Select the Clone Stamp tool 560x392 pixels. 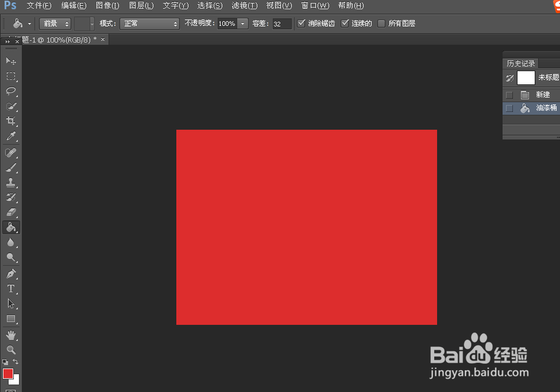(x=11, y=183)
